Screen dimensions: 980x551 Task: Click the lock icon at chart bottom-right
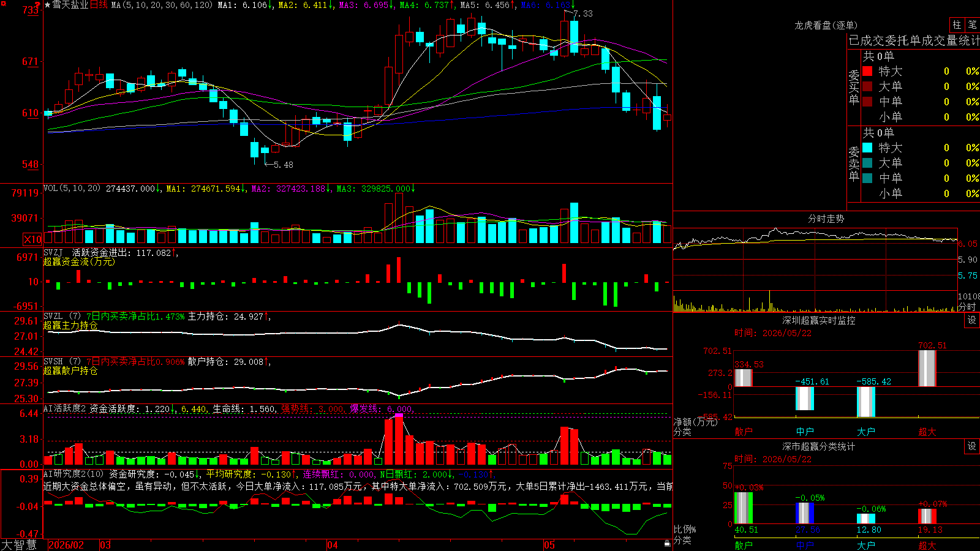click(667, 544)
